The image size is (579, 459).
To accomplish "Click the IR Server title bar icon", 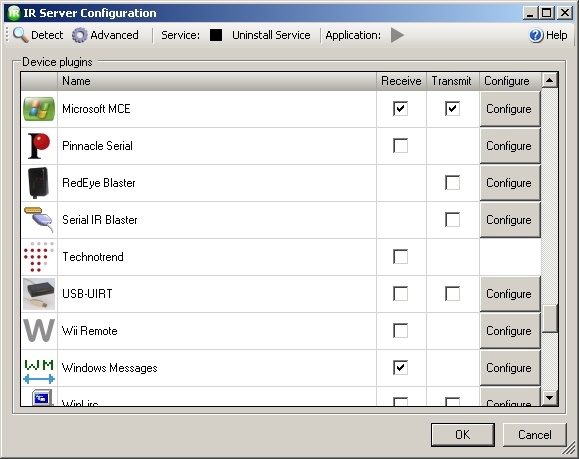I will point(14,13).
